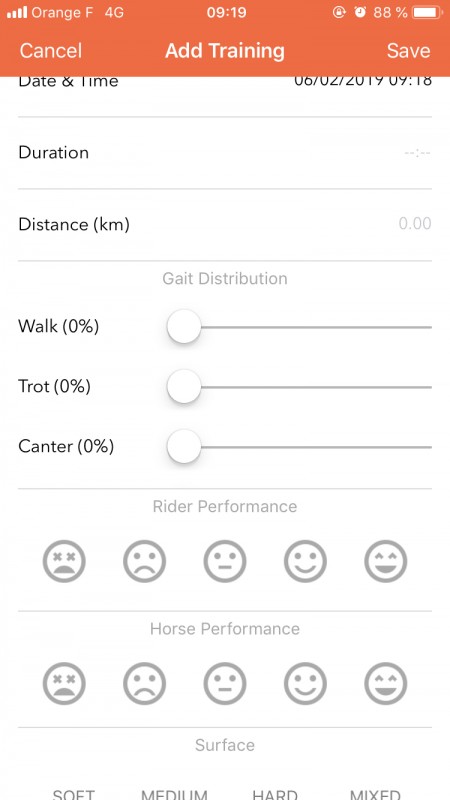This screenshot has height=800, width=450.
Task: Tap the Trot gait slider handle
Action: tap(184, 387)
